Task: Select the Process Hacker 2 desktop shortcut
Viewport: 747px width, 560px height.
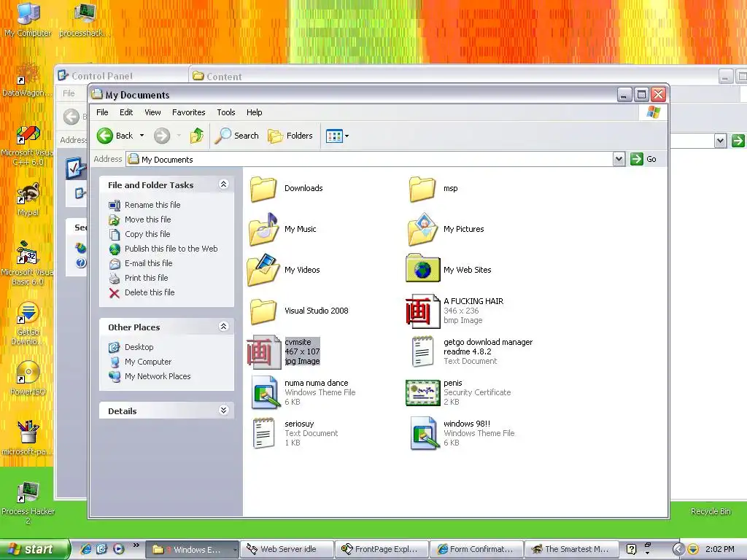Action: tap(28, 503)
